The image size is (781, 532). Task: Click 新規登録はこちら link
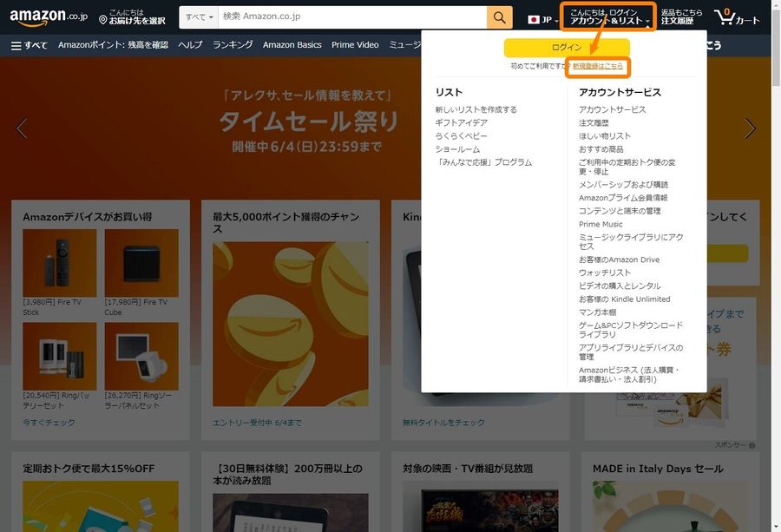pos(598,66)
